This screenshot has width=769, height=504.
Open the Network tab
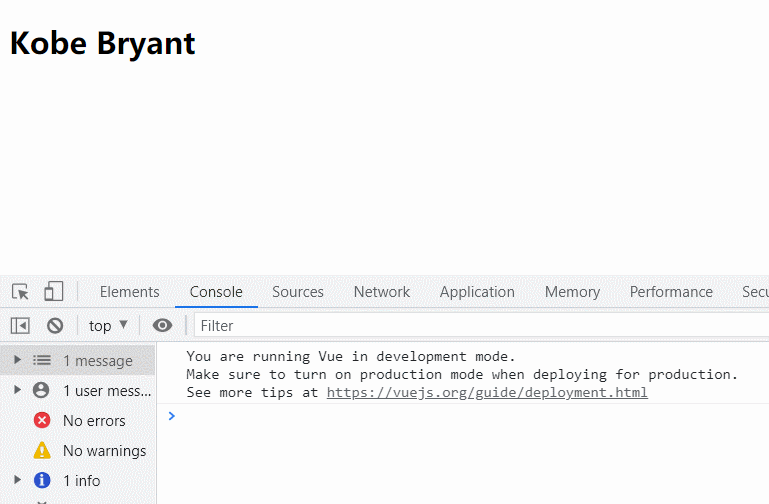click(x=382, y=292)
